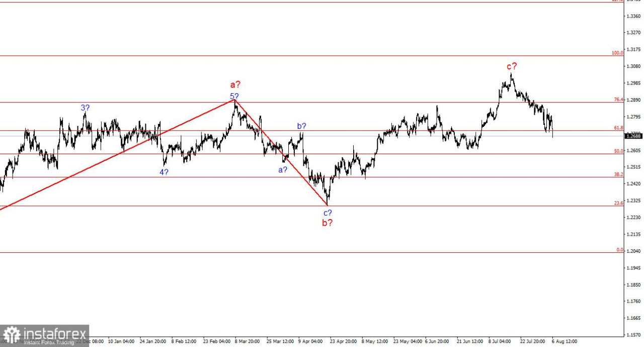Click the '8 Feb 12:00' time axis label
This screenshot has height=347, width=644.
pyautogui.click(x=184, y=341)
